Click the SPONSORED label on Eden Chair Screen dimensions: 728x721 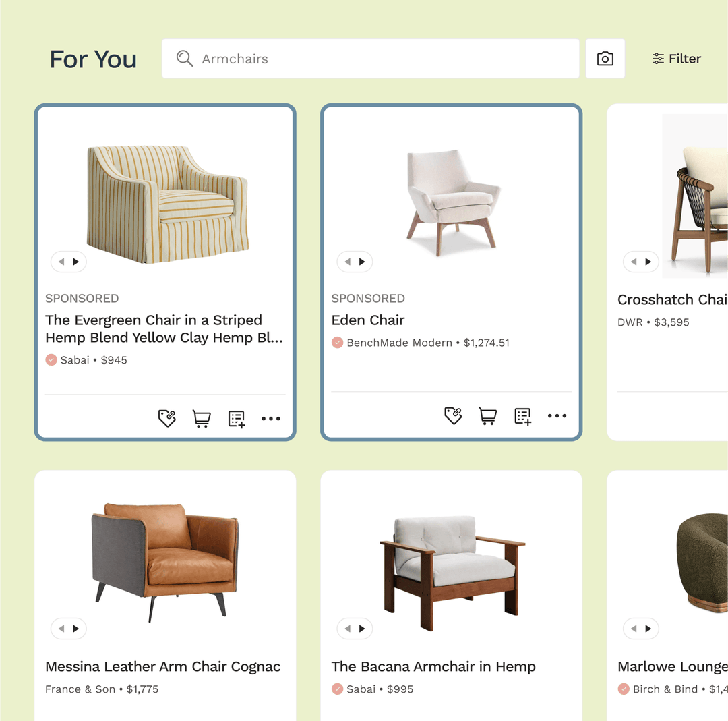coord(368,298)
